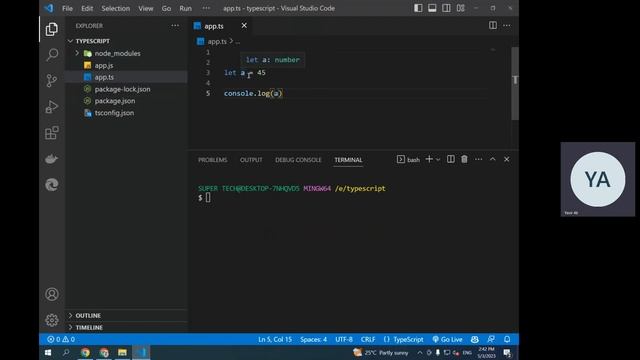Viewport: 640px width, 360px height.
Task: Change line endings via CRLF status item
Action: (x=368, y=339)
